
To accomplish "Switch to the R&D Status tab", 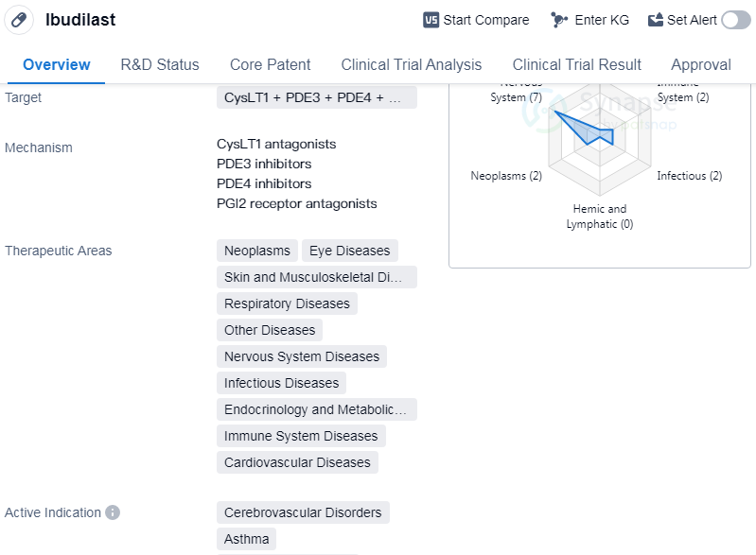I will click(x=160, y=64).
